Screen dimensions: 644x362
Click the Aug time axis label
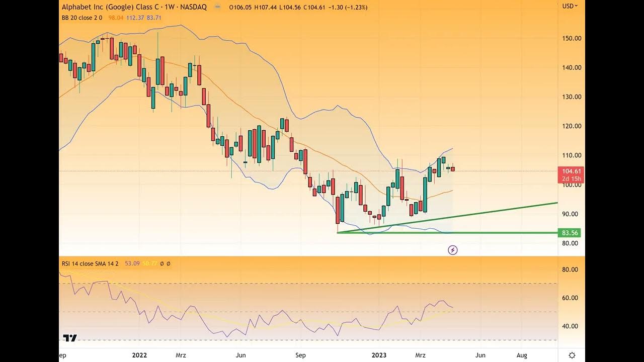(522, 355)
